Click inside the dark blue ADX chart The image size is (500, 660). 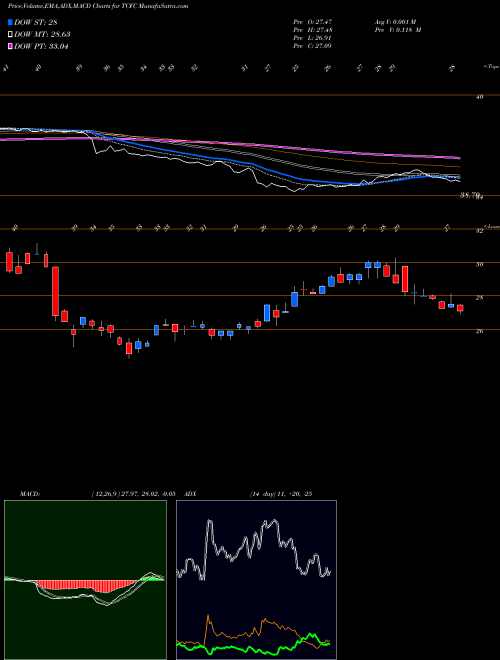pos(256,580)
